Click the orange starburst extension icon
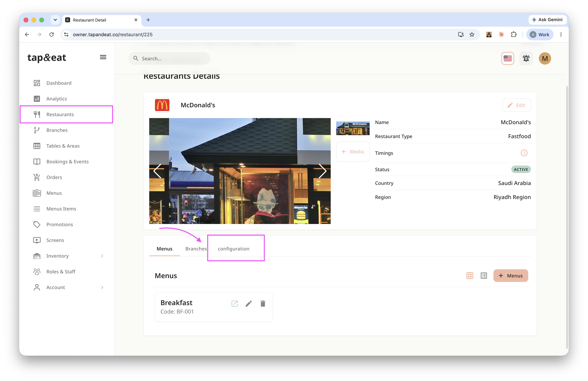The image size is (588, 381). (x=501, y=35)
